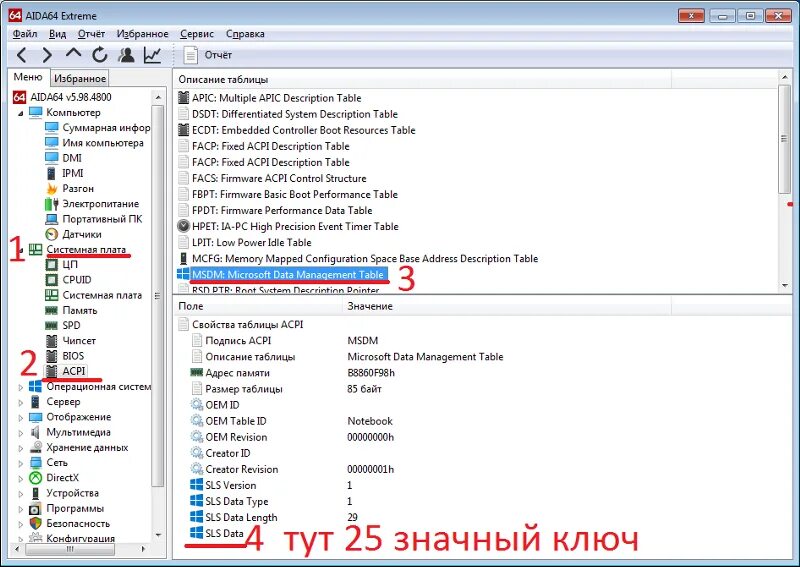Switch to the Избранное tab in sidebar

click(80, 79)
